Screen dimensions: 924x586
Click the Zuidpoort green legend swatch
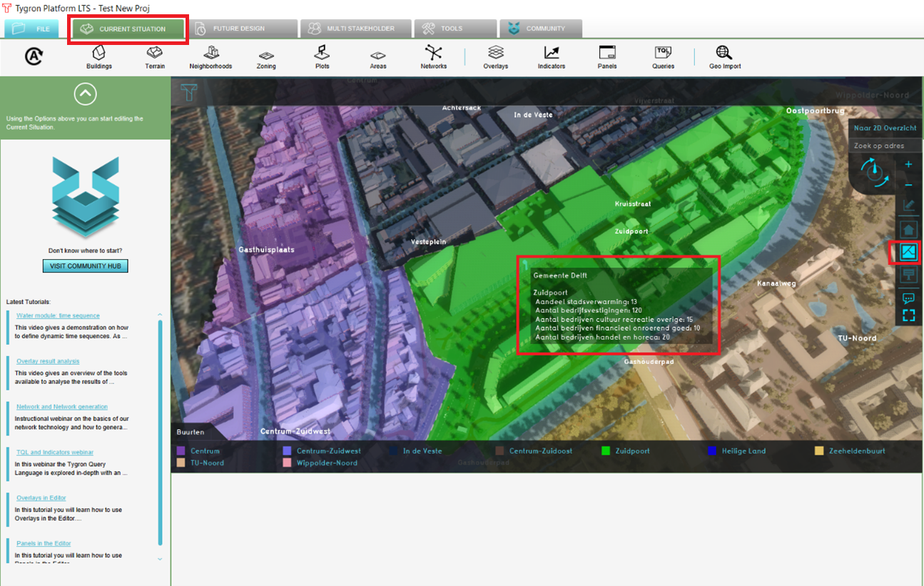(x=606, y=451)
